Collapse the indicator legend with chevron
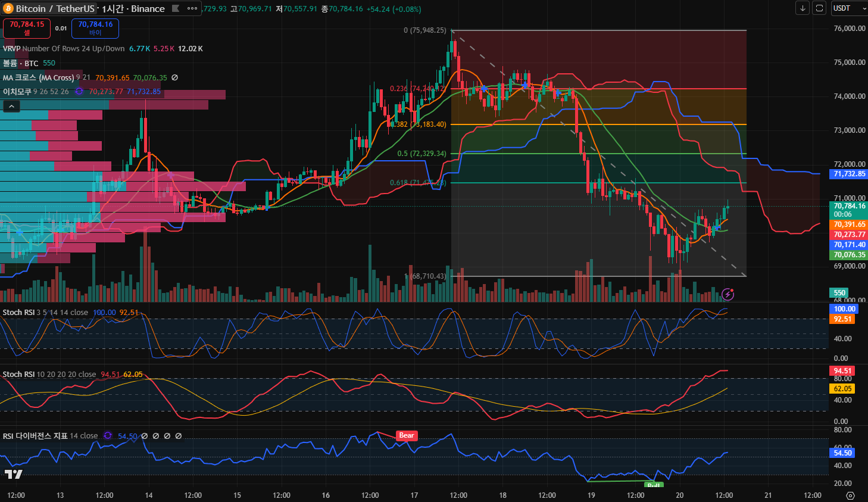The height and width of the screenshot is (502, 868). 11,106
